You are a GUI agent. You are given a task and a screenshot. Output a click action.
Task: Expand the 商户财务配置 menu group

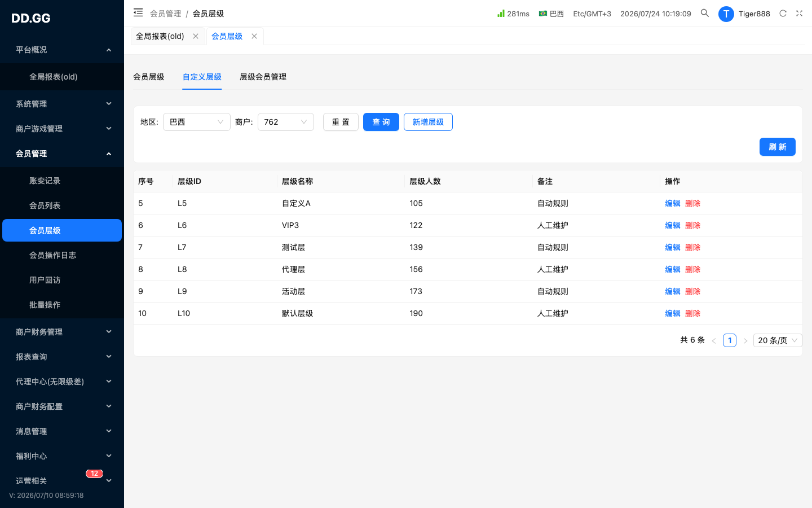[62, 406]
